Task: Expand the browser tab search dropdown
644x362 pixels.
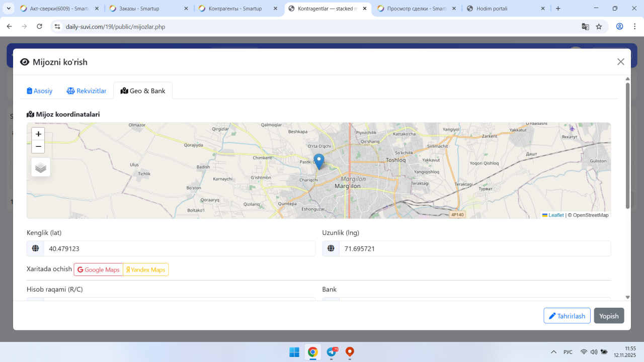Action: 9,9
